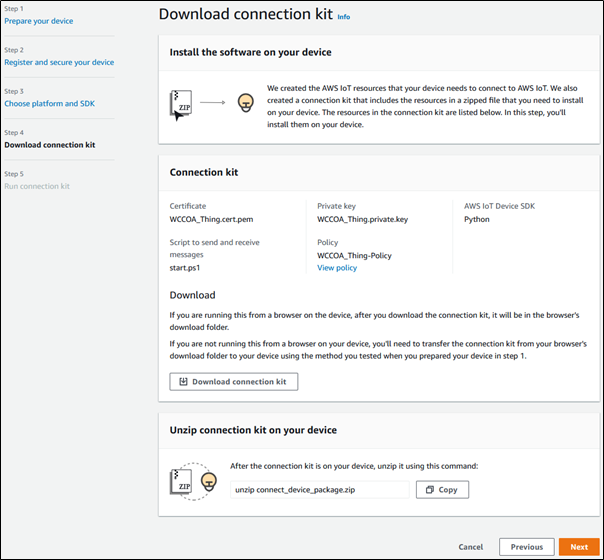Viewport: 604px width, 560px height.
Task: Go to Step 2 Register and secure your device
Action: click(59, 62)
